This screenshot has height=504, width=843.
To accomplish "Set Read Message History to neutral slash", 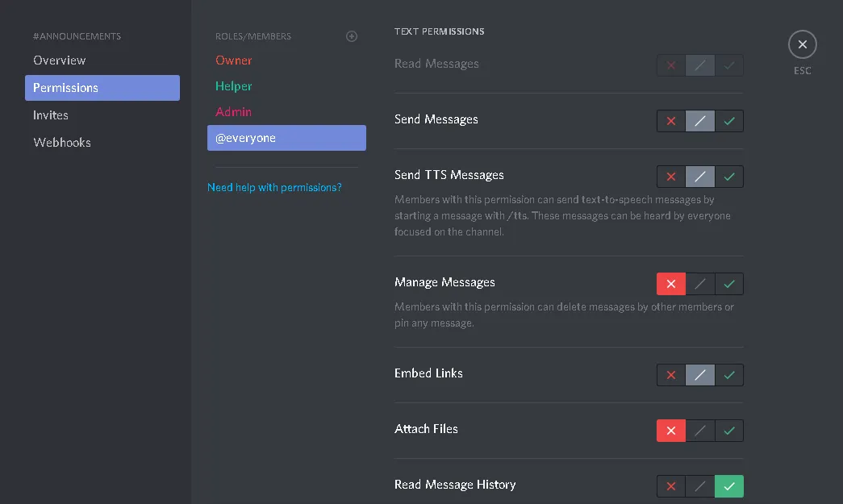I will (x=700, y=486).
